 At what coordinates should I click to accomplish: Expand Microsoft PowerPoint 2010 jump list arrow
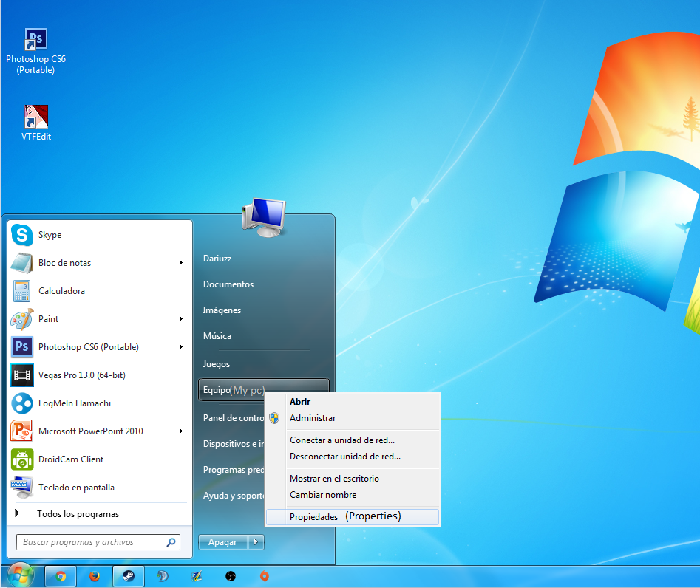pos(181,431)
